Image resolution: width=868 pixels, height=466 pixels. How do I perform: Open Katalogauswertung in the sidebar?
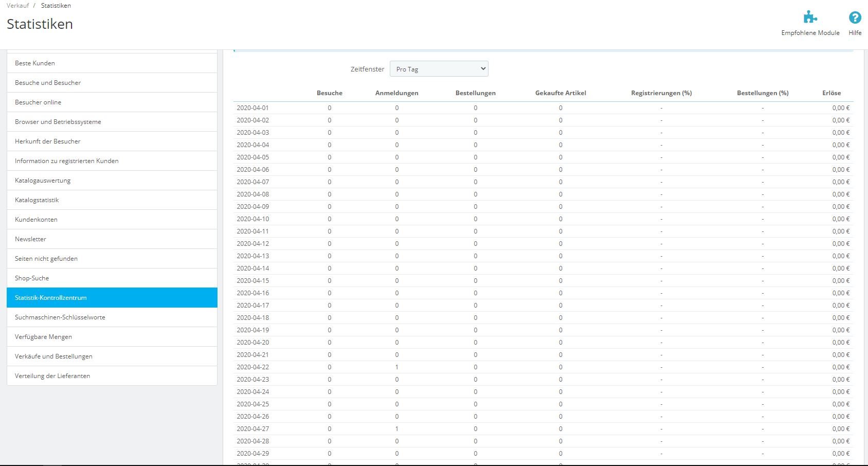(112, 181)
